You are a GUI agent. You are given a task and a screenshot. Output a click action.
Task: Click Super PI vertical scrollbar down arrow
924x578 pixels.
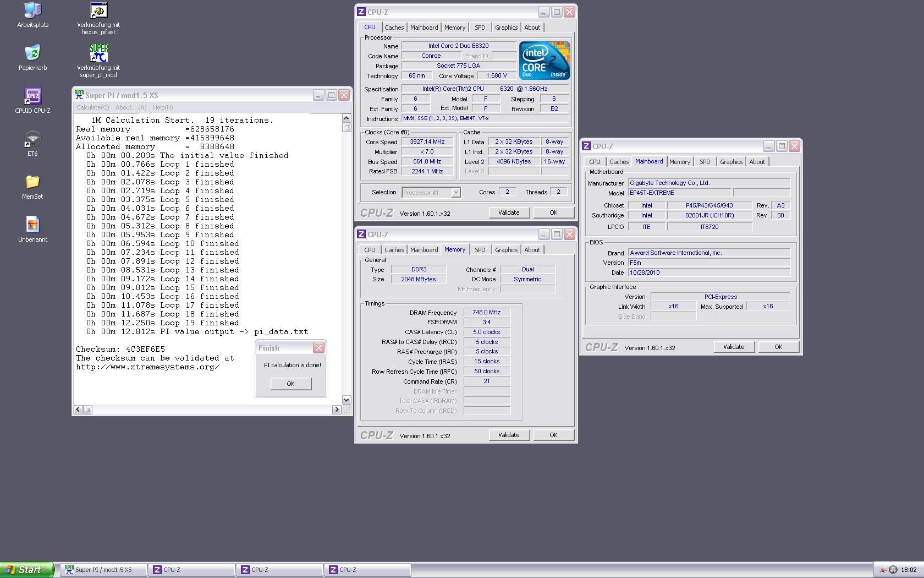[346, 400]
